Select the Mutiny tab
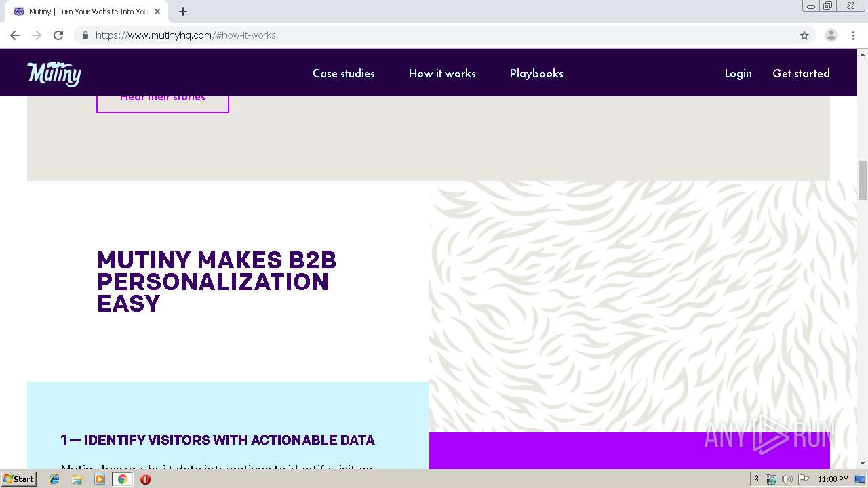 [x=87, y=12]
